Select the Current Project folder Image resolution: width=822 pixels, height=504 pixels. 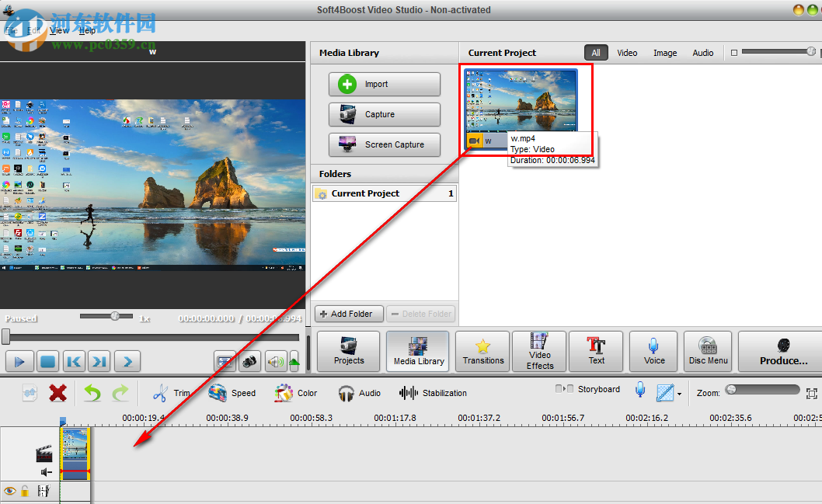click(x=385, y=193)
